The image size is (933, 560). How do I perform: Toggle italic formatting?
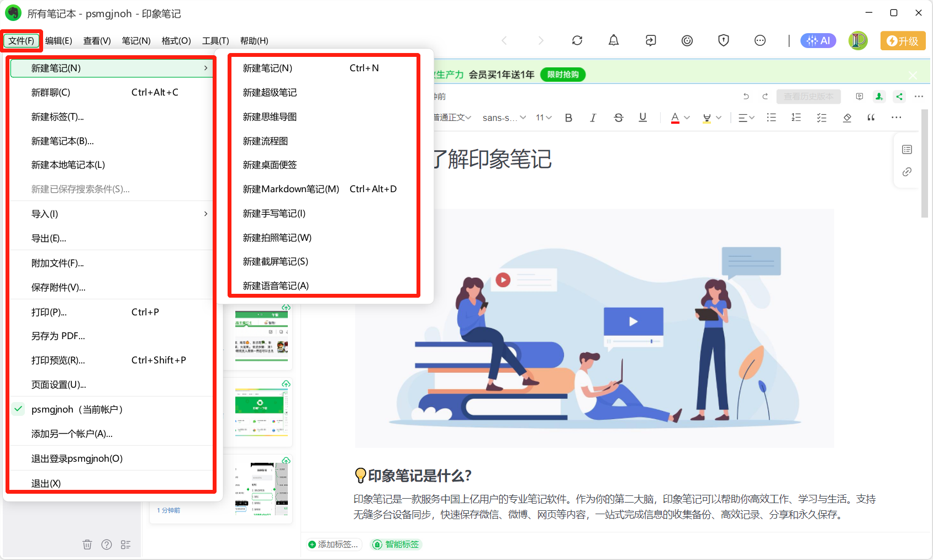pos(593,118)
